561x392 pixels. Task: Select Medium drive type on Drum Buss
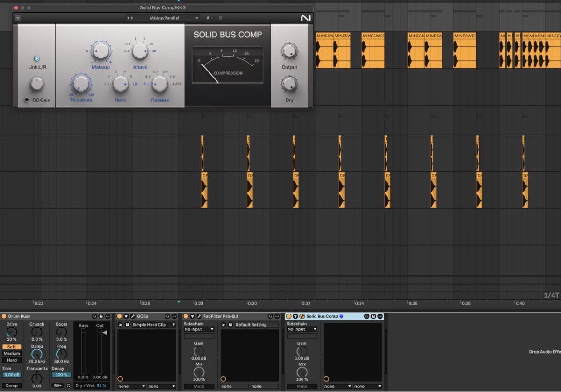[x=12, y=353]
